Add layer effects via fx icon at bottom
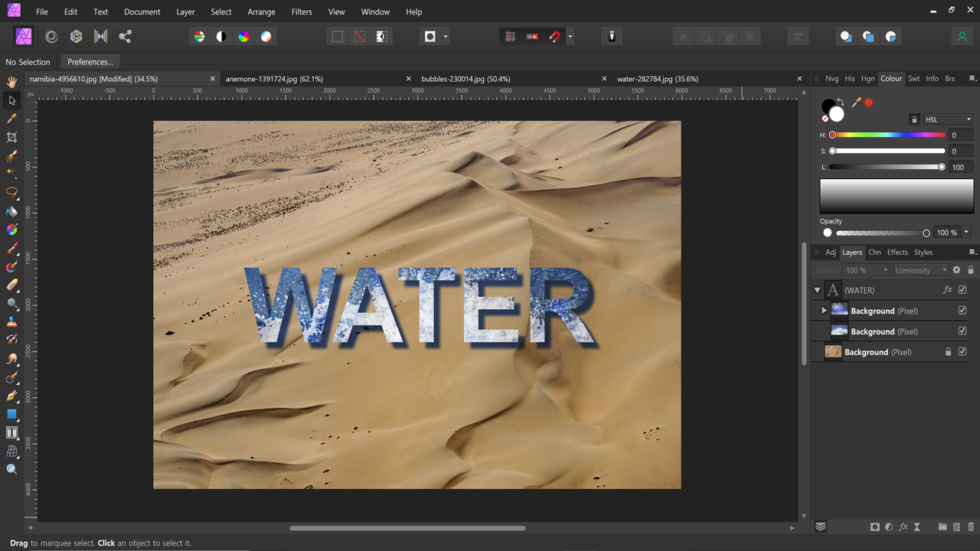The image size is (980, 551). (903, 527)
